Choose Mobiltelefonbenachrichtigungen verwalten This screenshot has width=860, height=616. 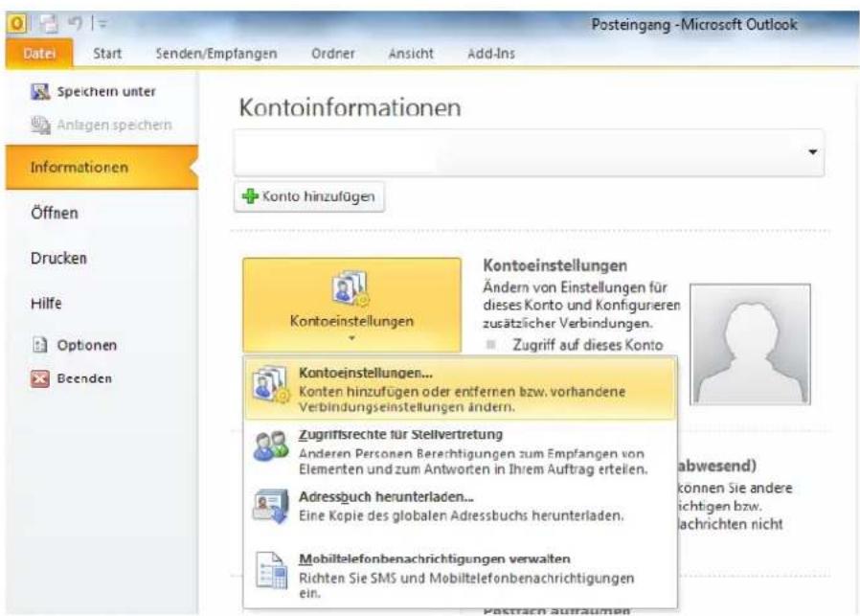[460, 576]
